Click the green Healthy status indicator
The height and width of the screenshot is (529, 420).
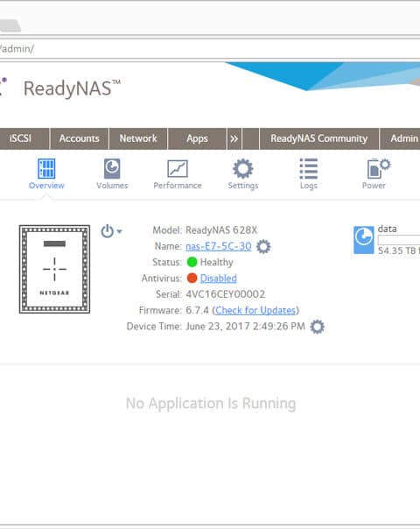tap(192, 262)
